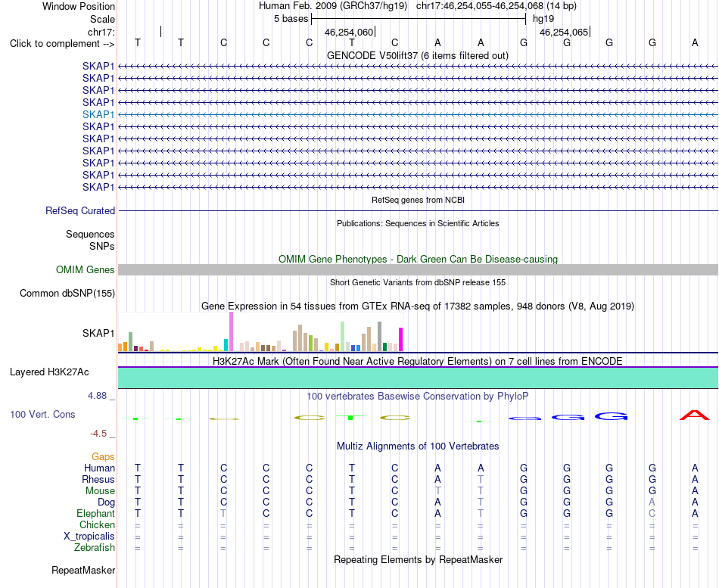Click the orange Gaps row label
719x588 pixels.
point(103,457)
